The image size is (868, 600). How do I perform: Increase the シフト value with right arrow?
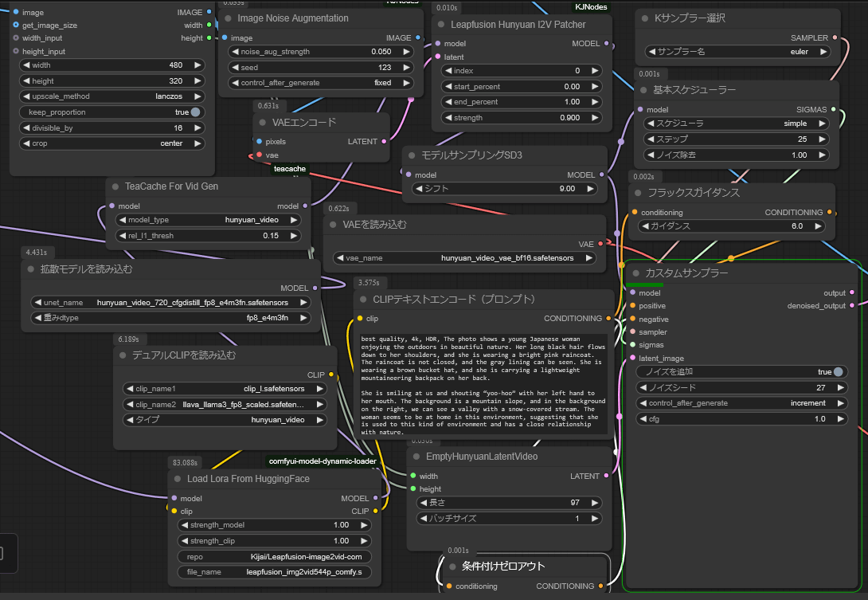591,189
